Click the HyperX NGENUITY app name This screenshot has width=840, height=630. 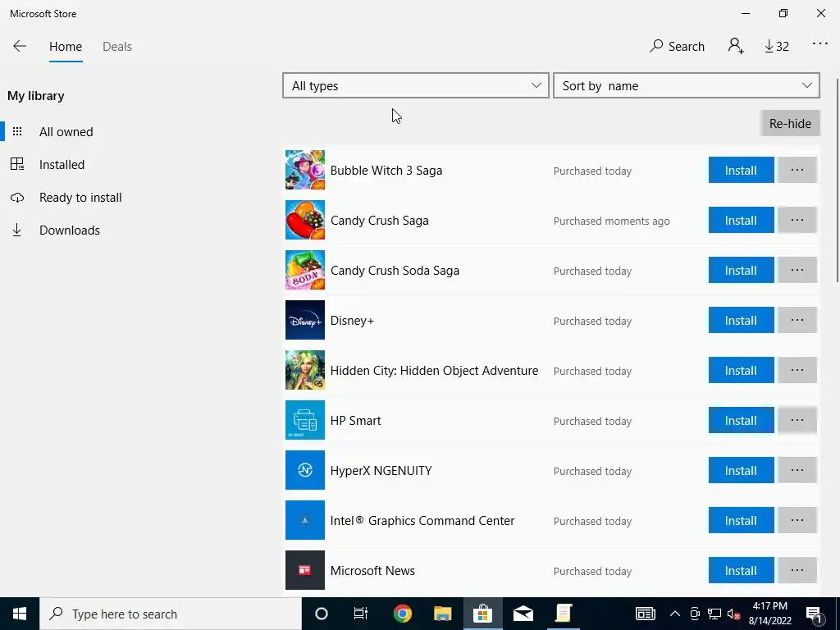point(381,470)
